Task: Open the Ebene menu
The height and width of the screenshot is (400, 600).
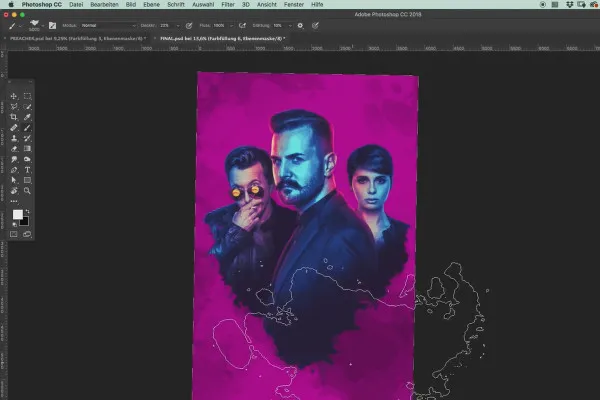Action: click(152, 5)
